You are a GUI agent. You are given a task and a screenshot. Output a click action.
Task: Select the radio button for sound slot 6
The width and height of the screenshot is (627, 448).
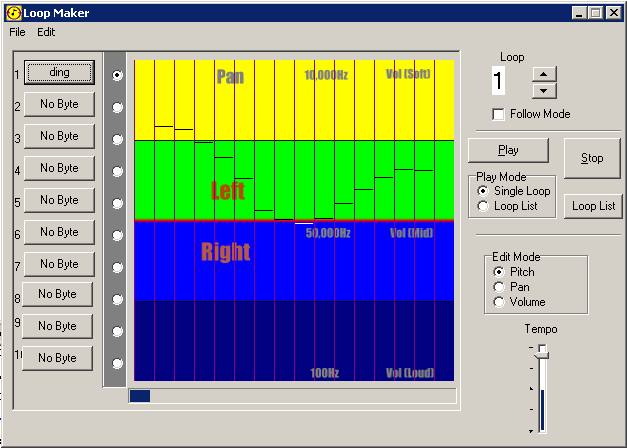tap(117, 235)
